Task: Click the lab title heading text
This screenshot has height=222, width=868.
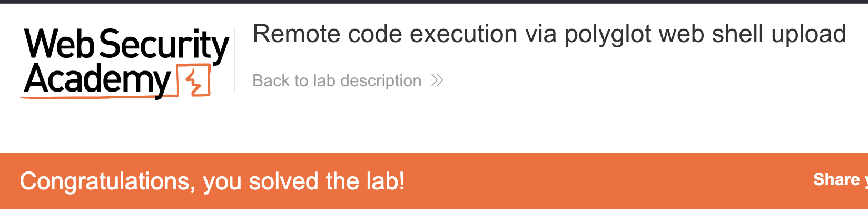Action: (x=549, y=34)
